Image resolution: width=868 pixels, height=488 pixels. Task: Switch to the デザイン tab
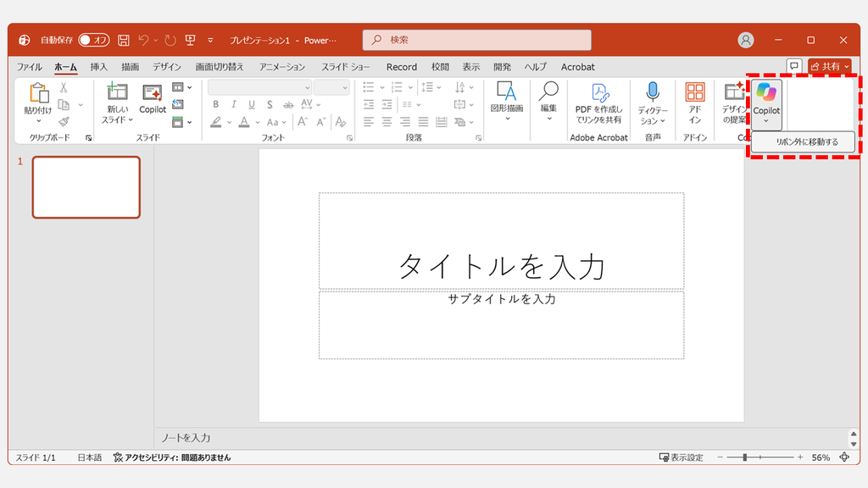(x=167, y=67)
